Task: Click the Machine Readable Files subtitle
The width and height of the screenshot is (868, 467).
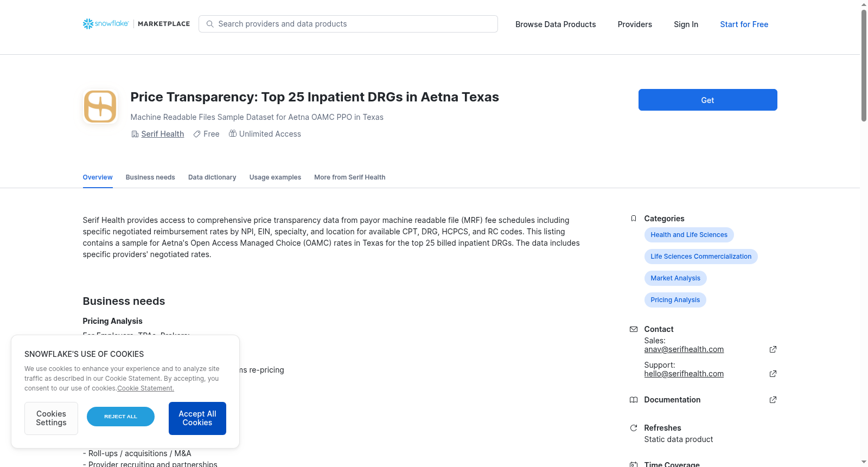Action: point(257,117)
